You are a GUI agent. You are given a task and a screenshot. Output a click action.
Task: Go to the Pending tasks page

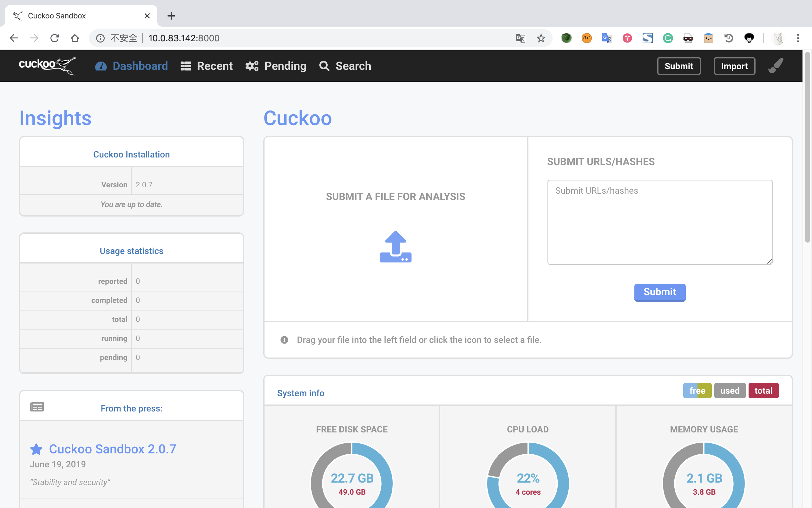click(276, 66)
